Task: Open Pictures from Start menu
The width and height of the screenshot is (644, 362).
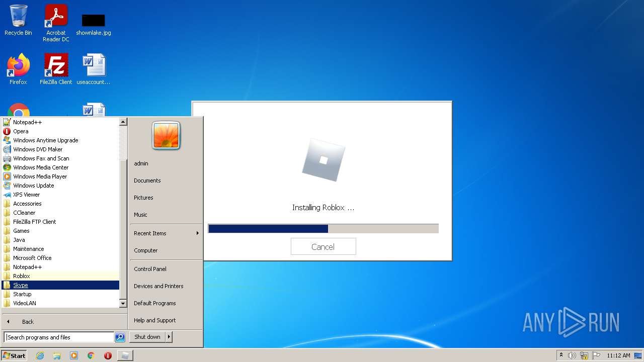Action: pos(166,198)
